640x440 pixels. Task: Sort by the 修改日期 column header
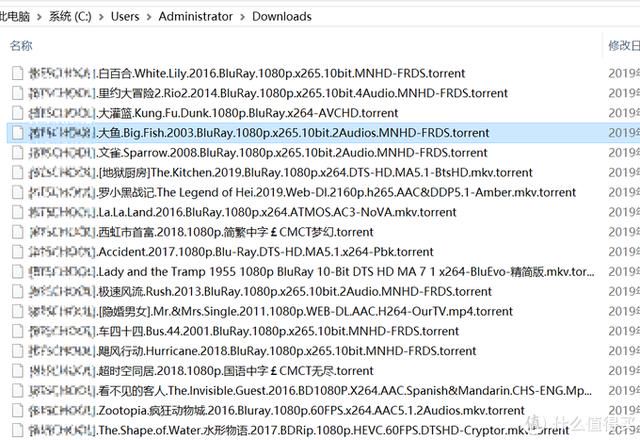tap(624, 45)
